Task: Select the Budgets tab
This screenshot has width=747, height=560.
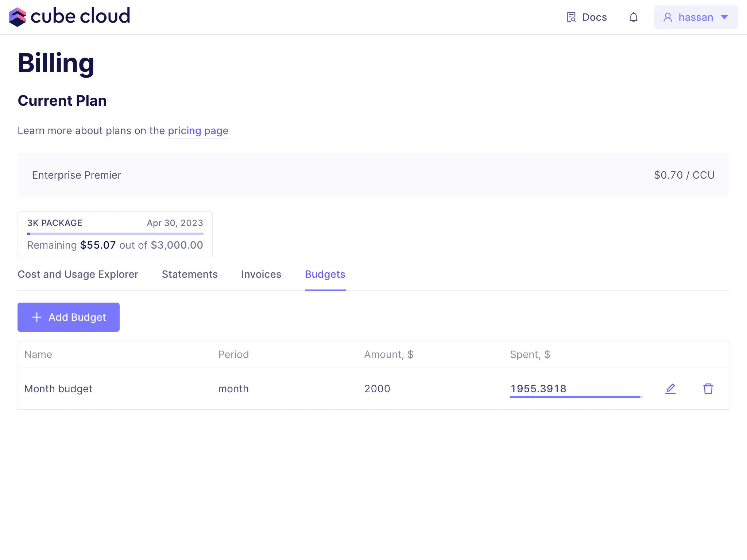Action: coord(325,274)
